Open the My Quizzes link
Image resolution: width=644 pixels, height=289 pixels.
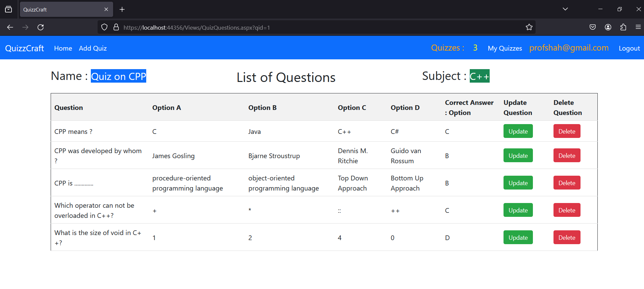[505, 48]
